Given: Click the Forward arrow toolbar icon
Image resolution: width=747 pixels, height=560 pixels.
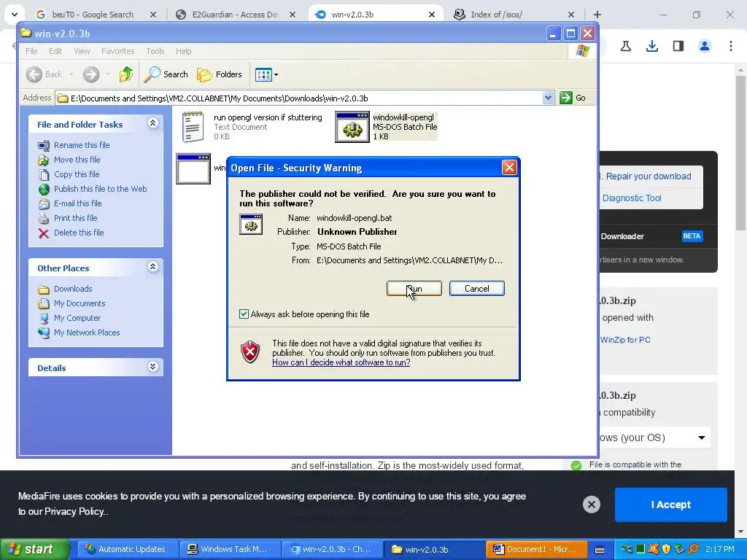Looking at the screenshot, I should point(91,74).
